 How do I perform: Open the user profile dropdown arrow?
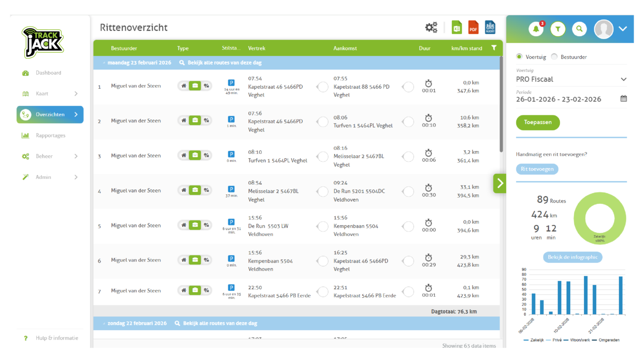click(x=623, y=29)
